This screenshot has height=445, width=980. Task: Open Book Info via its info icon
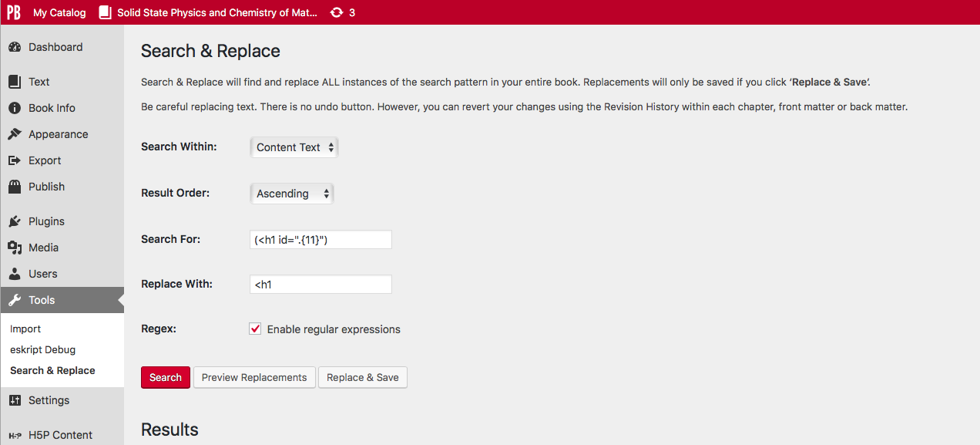point(15,108)
